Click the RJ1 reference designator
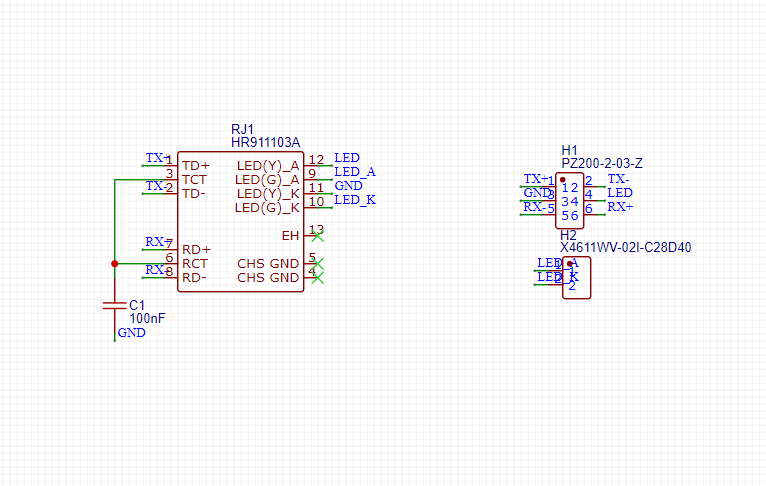This screenshot has width=766, height=486. 243,130
